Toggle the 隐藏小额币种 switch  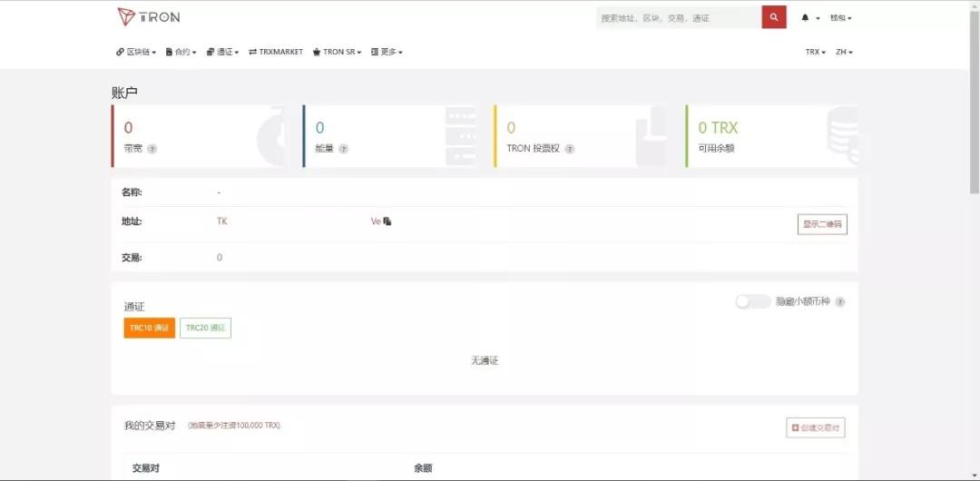752,301
